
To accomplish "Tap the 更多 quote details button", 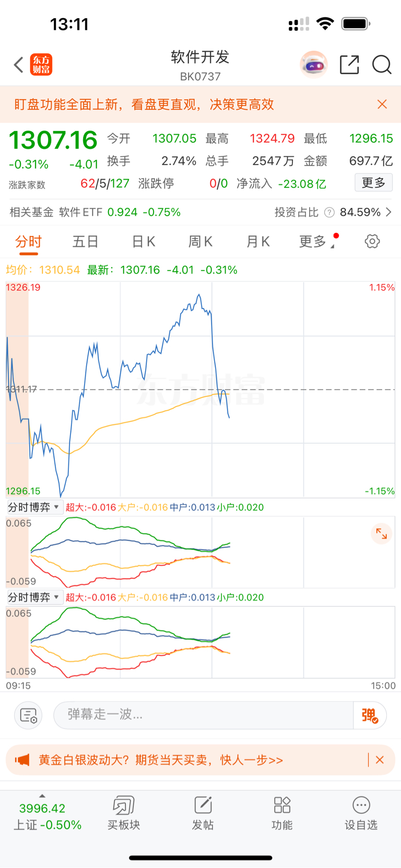I will [373, 183].
